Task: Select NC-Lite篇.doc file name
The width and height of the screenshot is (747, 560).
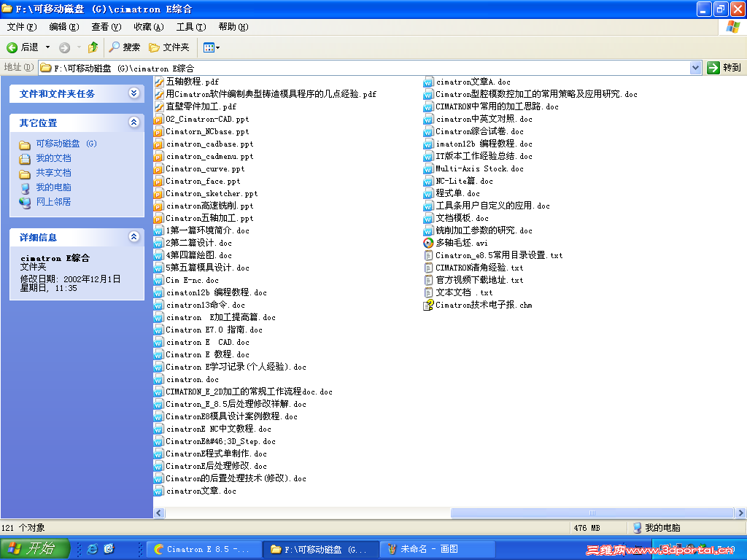Action: coord(465,181)
